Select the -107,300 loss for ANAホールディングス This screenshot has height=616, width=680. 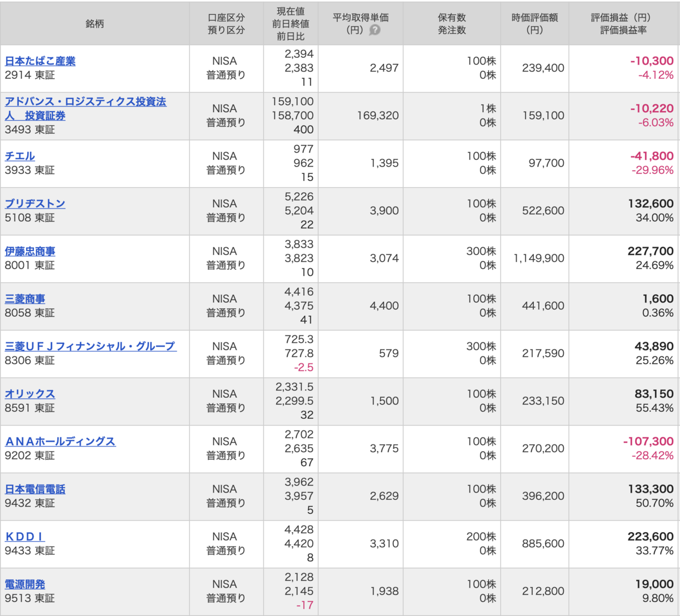coord(648,441)
